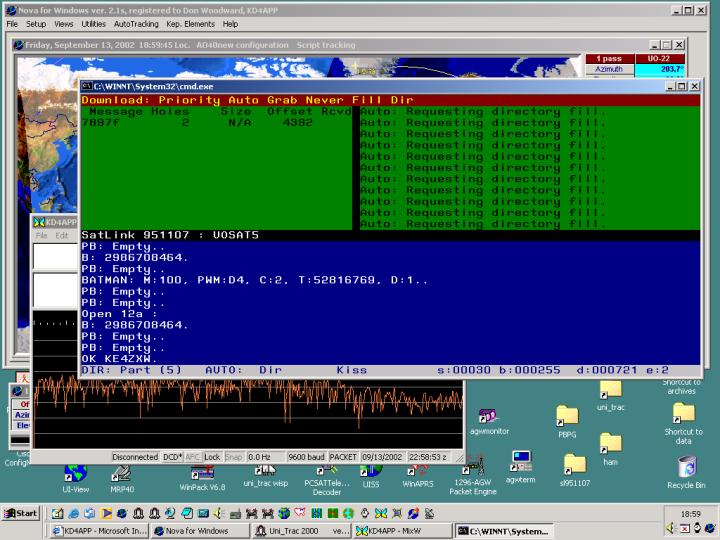This screenshot has width=720, height=540.
Task: Launch the WinAPRS desktop shortcut
Action: click(417, 470)
